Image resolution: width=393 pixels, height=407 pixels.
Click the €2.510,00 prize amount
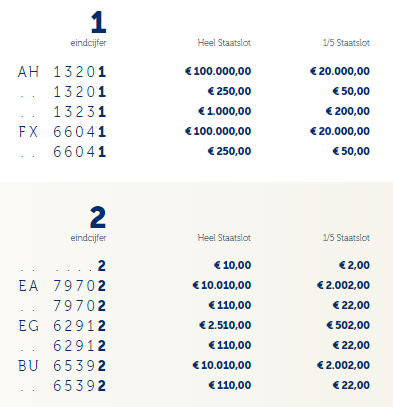[x=225, y=325]
